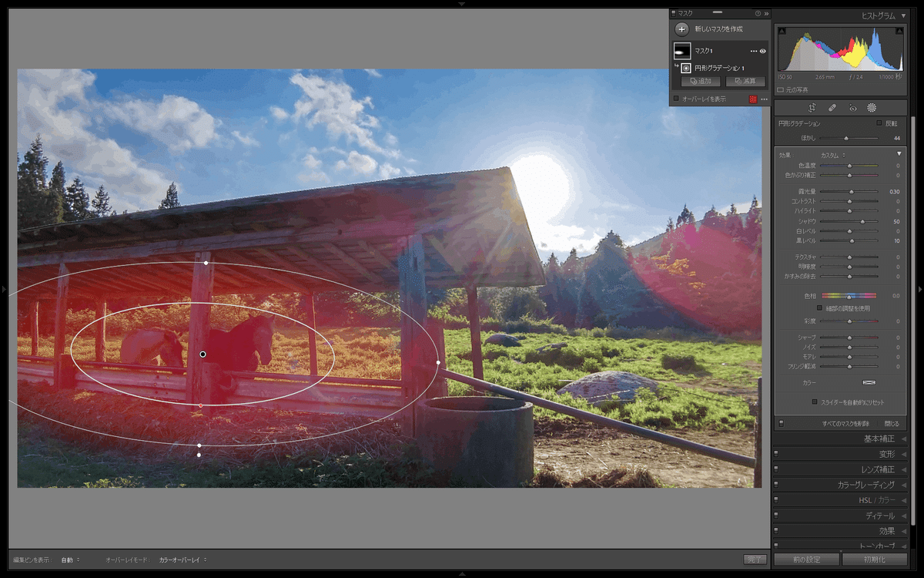Toggle カラーグレーディング panel switch
Viewport: 924px width, 578px height.
click(x=776, y=485)
